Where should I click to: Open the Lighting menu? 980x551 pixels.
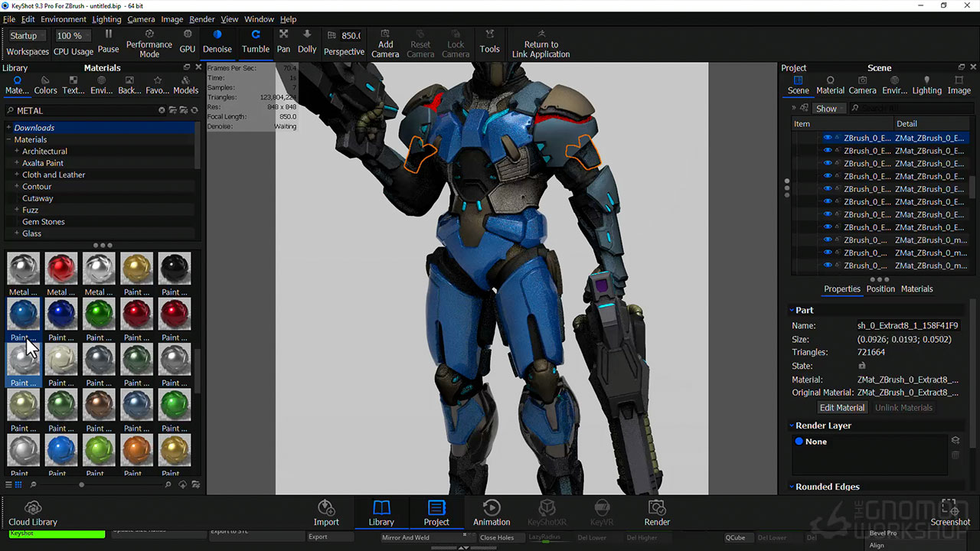pos(106,19)
